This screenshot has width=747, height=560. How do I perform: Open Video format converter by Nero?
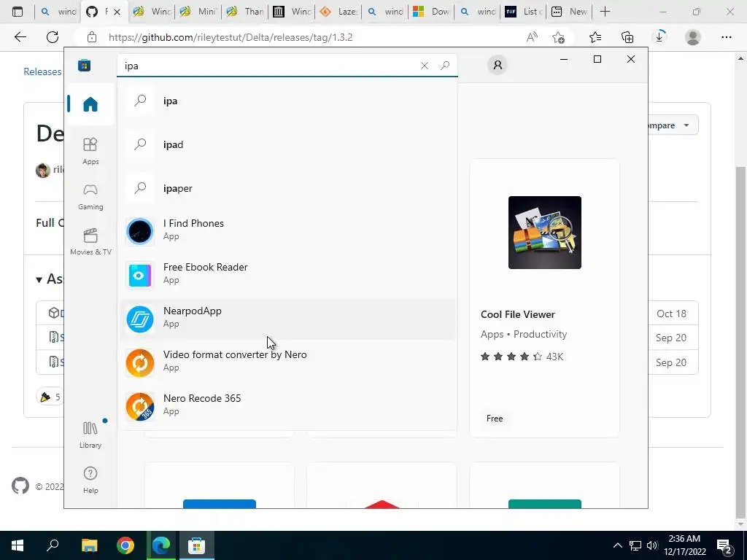(x=287, y=363)
